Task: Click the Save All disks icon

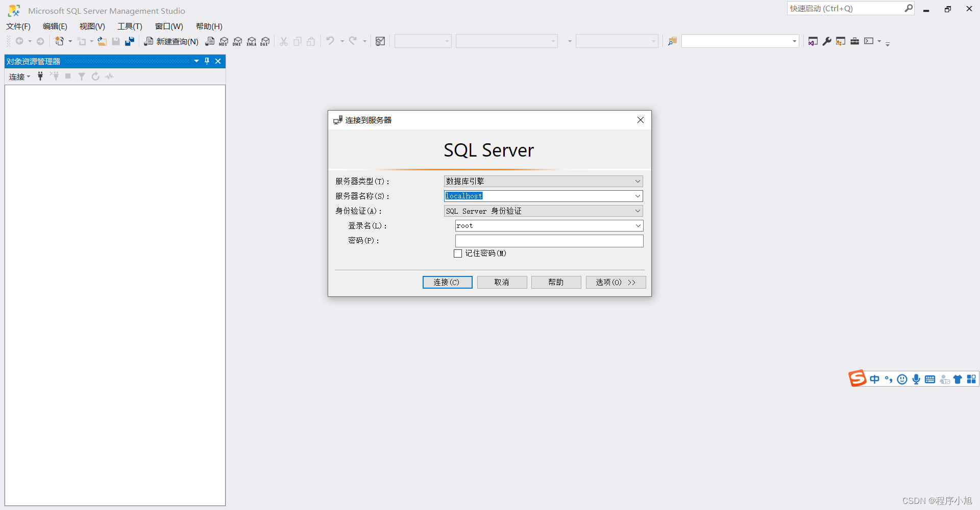Action: (x=130, y=41)
